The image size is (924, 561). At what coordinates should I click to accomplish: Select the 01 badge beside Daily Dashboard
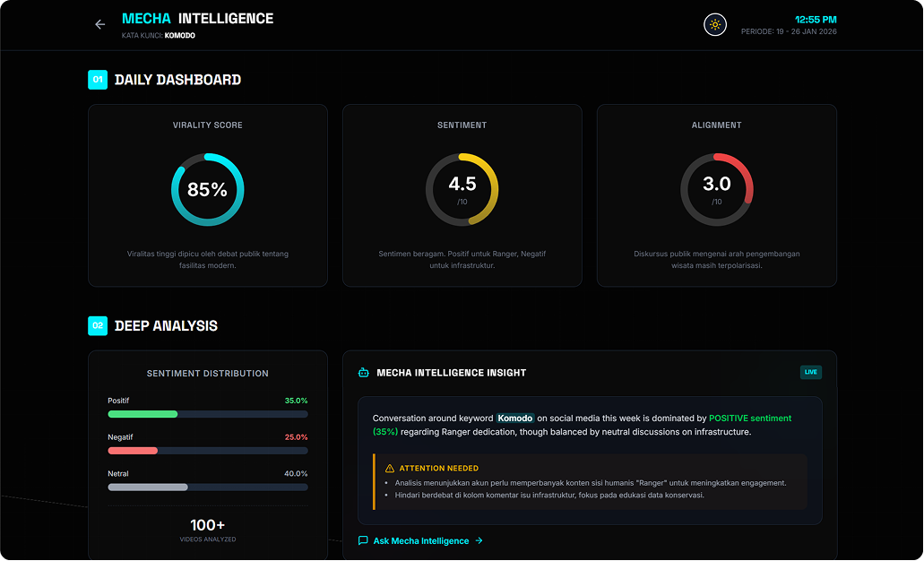(97, 80)
